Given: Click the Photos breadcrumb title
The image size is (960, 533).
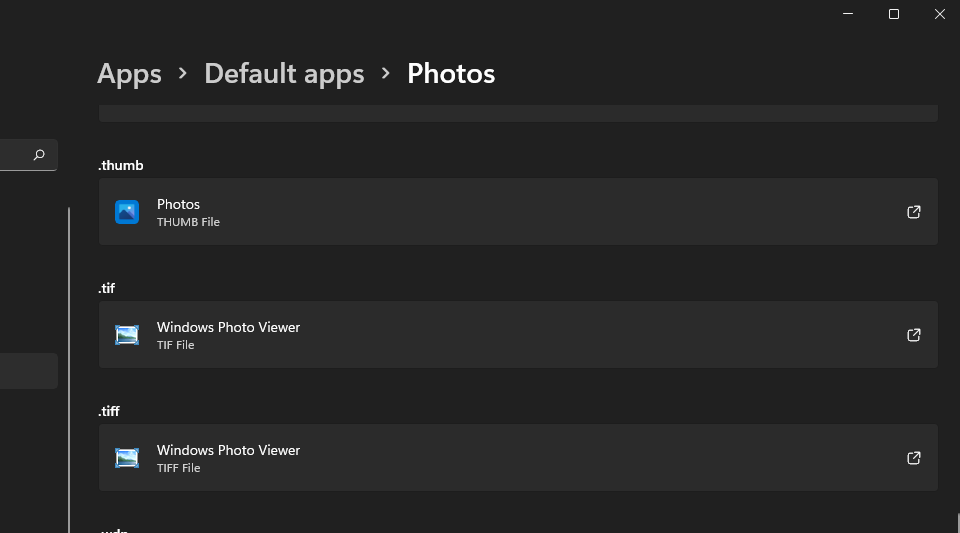Looking at the screenshot, I should tap(451, 74).
